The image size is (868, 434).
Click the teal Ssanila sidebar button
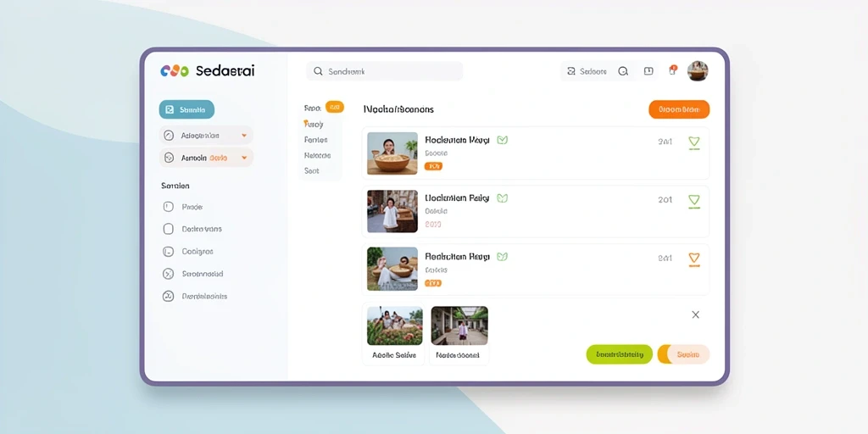[x=186, y=109]
